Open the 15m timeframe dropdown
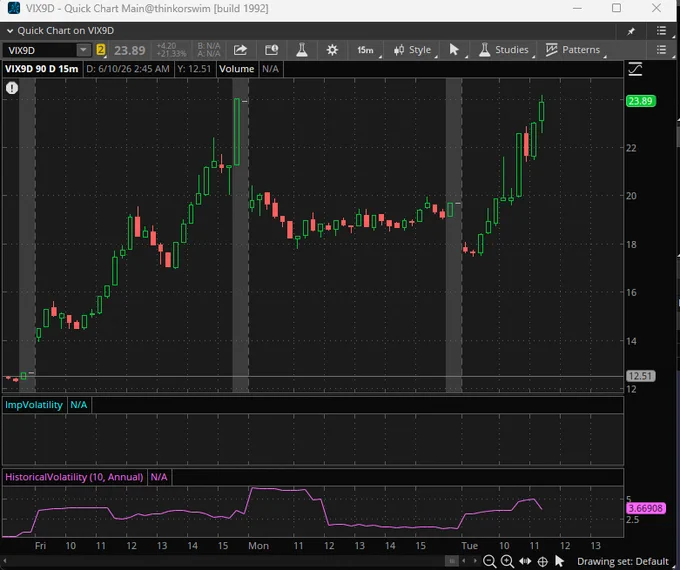680x570 pixels. [365, 50]
